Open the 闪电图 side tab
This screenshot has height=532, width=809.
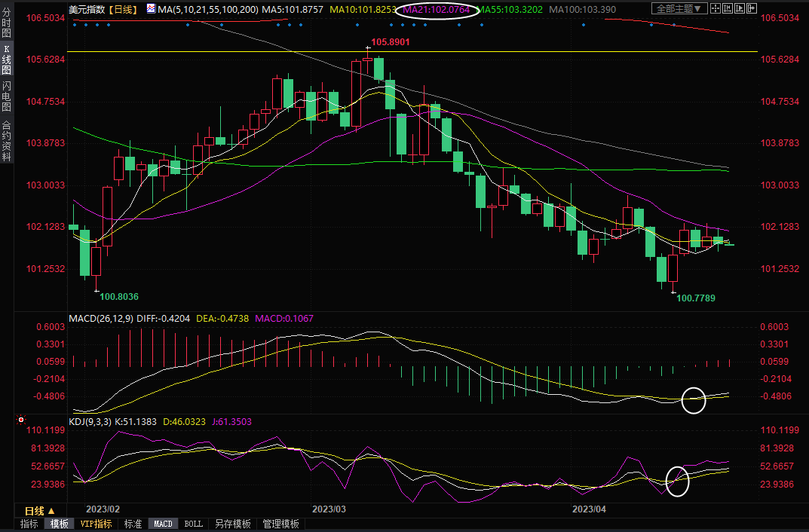(7, 96)
